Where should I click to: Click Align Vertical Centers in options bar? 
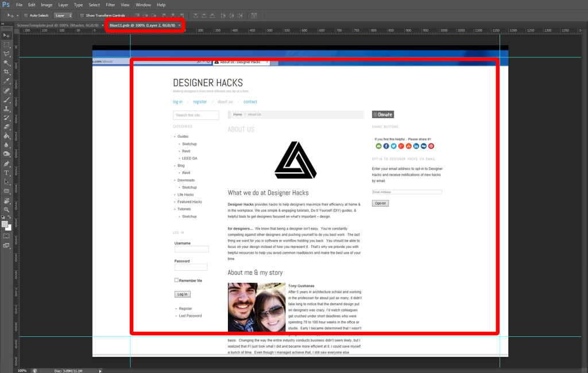click(145, 15)
